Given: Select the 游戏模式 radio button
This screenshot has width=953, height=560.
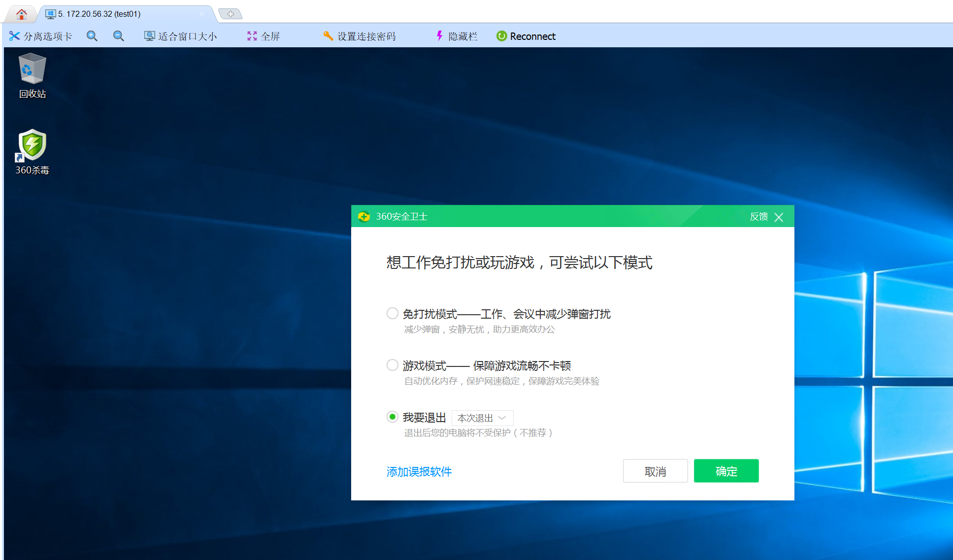Looking at the screenshot, I should (393, 365).
